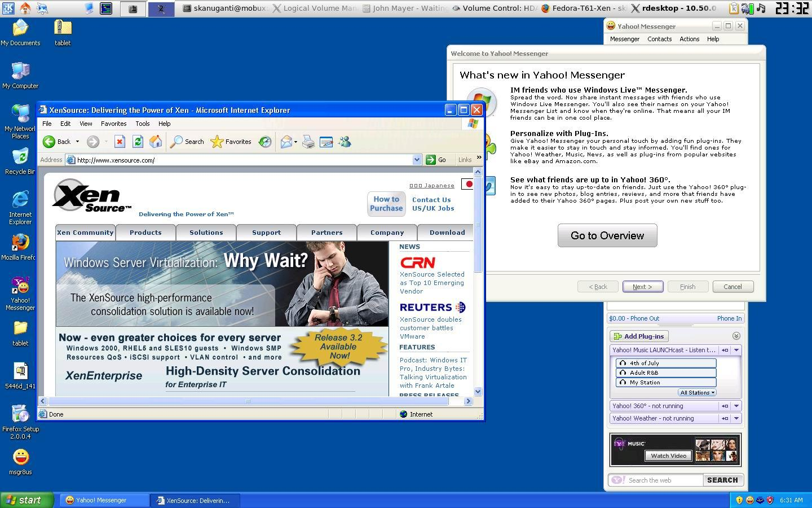The width and height of the screenshot is (812, 508).
Task: Open XenSource Selected as Top 10 news link
Action: 432,283
